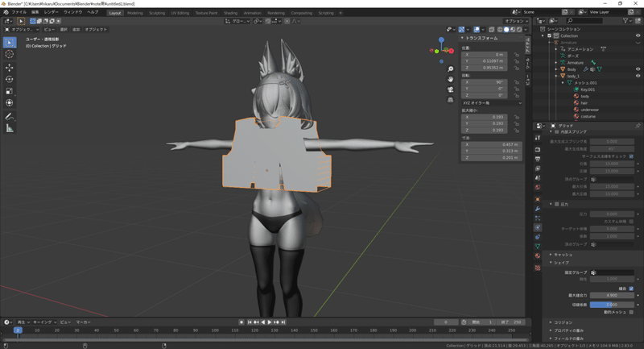Open the Particles properties tab

tap(538, 218)
